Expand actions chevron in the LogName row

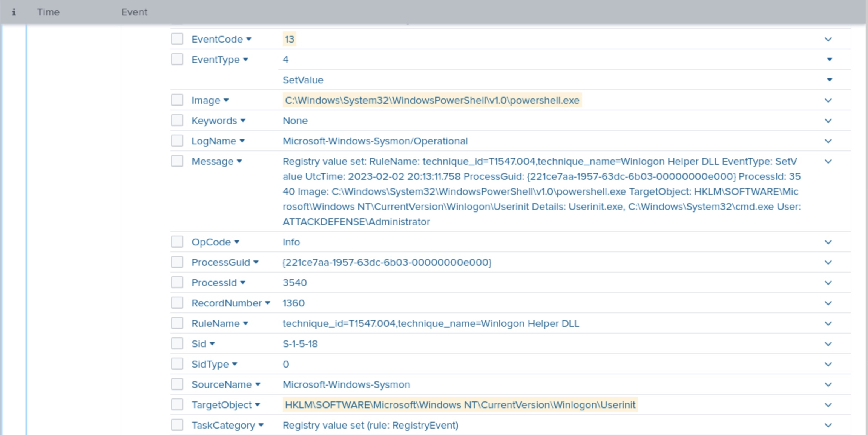[x=828, y=141]
